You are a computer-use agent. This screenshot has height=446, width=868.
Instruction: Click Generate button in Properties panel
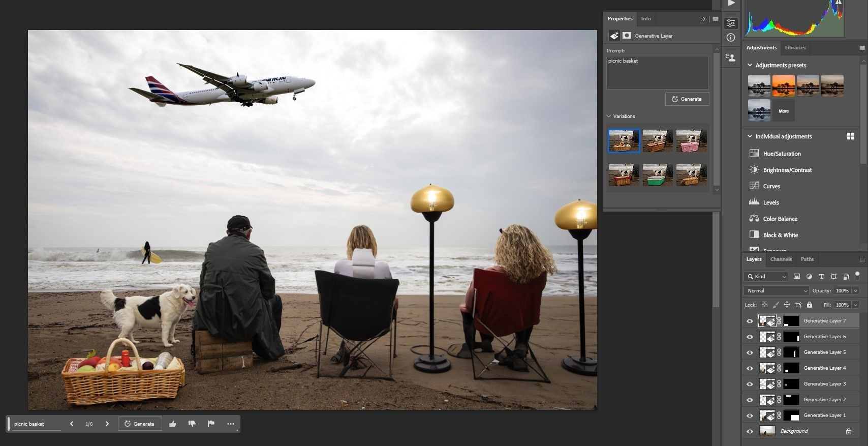[x=687, y=99]
